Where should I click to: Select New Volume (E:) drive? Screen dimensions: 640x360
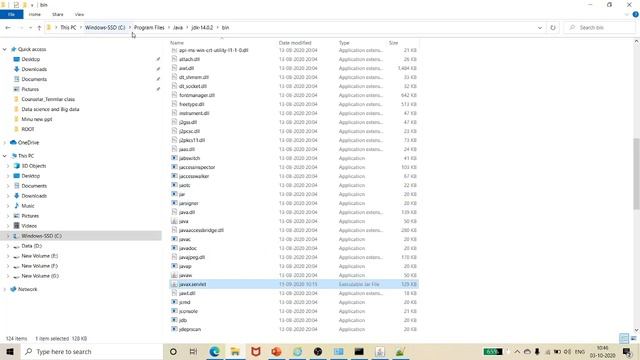coord(40,256)
